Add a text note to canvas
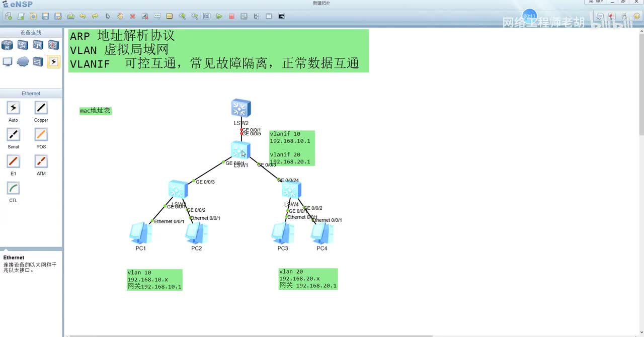The image size is (644, 337). point(157,16)
